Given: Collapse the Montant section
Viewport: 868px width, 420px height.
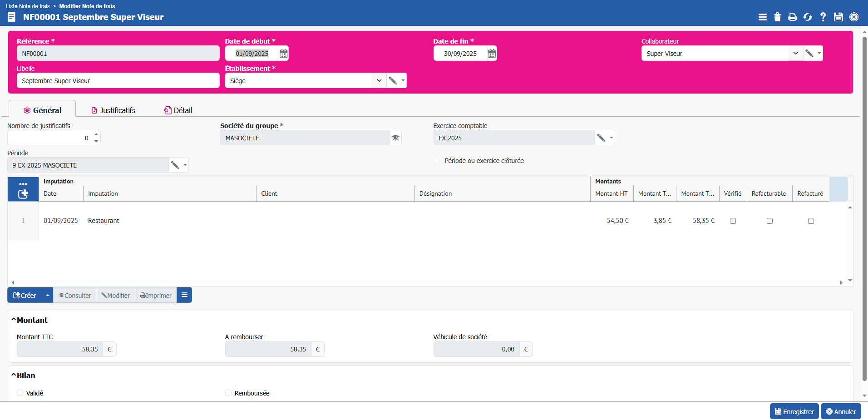Looking at the screenshot, I should [14, 320].
